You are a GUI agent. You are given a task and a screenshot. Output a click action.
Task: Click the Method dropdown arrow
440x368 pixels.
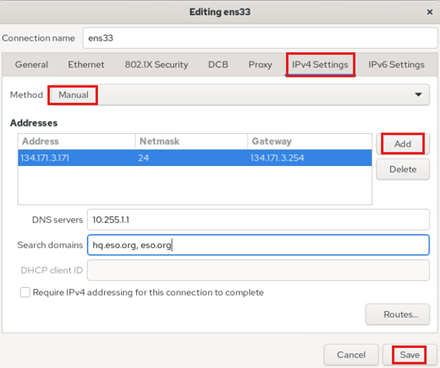(x=418, y=95)
